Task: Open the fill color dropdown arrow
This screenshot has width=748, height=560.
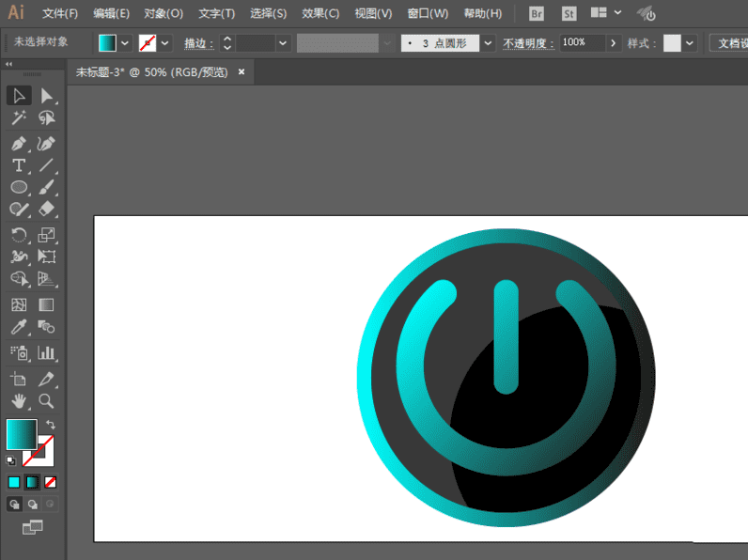Action: point(125,43)
